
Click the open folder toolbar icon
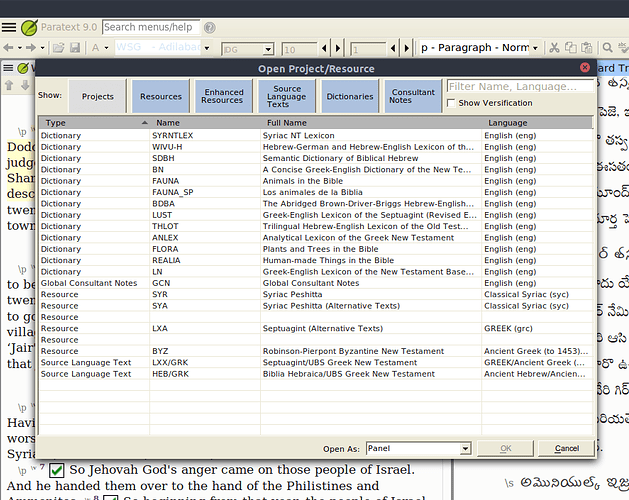[59, 48]
